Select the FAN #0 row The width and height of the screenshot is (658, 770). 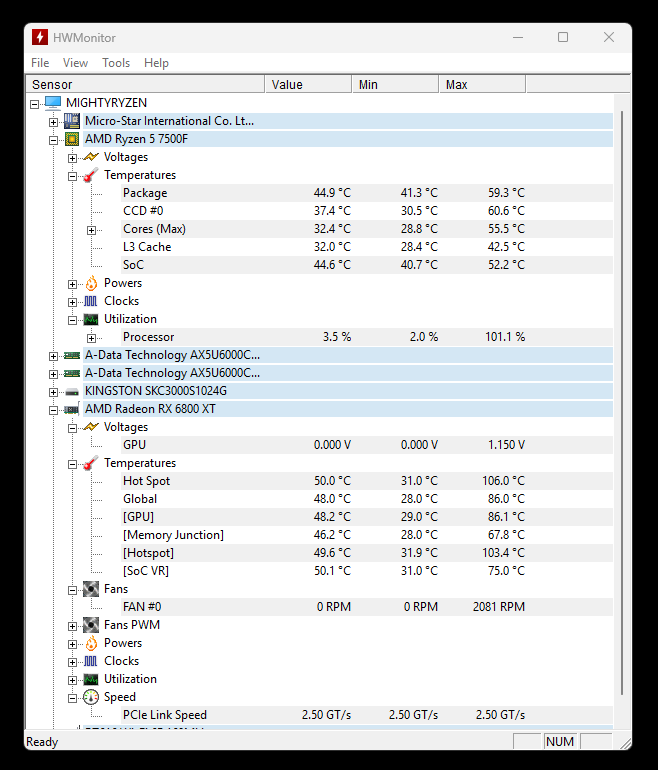click(367, 607)
